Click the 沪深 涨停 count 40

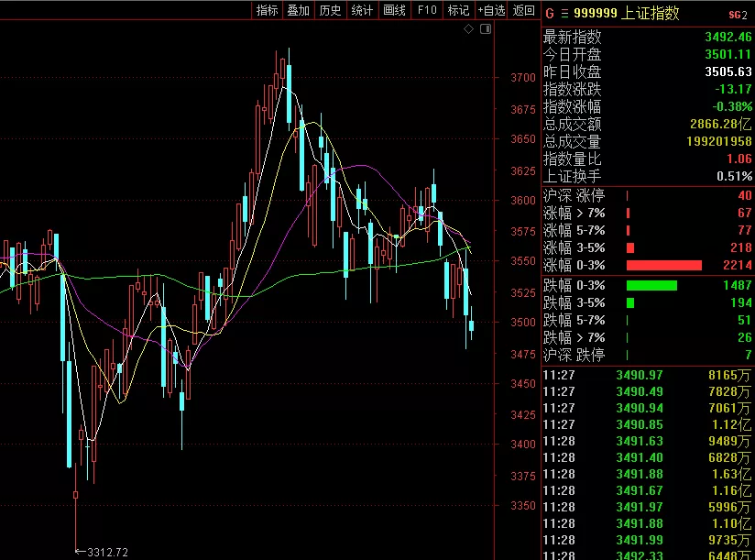[x=745, y=195]
